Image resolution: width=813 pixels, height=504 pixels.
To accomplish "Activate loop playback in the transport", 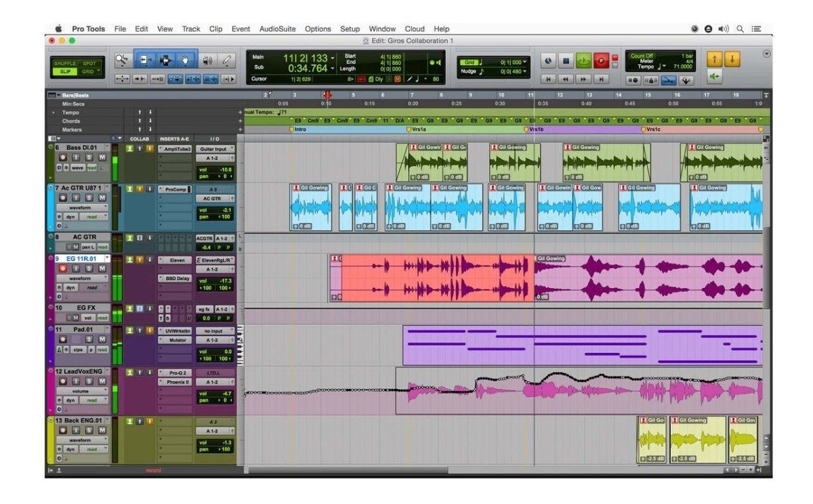I will 583,60.
